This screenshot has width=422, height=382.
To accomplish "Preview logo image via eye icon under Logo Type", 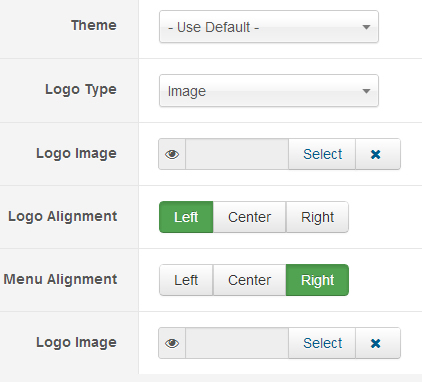I will click(172, 154).
